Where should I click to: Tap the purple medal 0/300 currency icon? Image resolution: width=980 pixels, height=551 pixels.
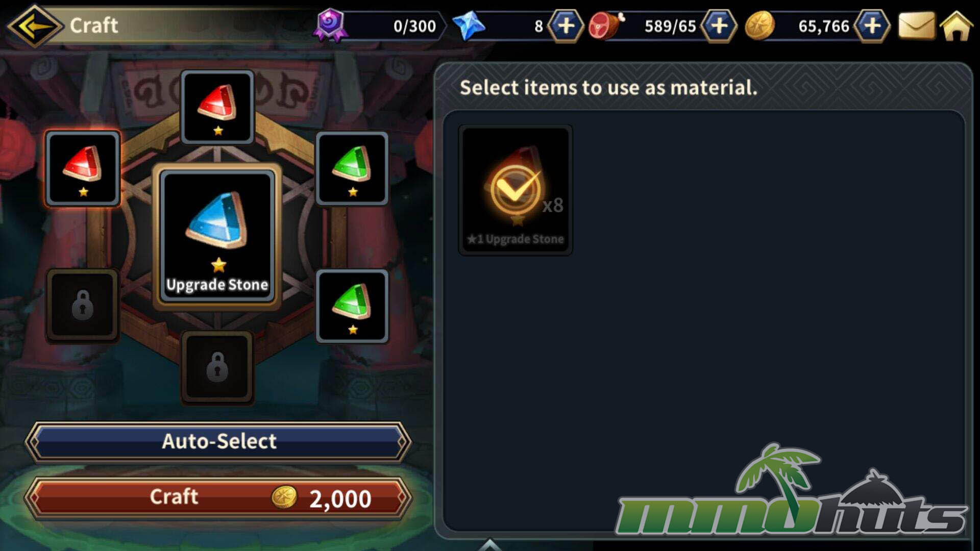point(331,24)
